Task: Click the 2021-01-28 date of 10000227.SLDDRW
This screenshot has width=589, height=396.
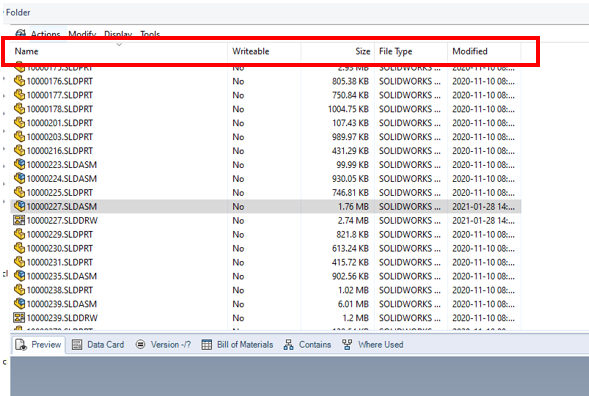Action: click(483, 220)
